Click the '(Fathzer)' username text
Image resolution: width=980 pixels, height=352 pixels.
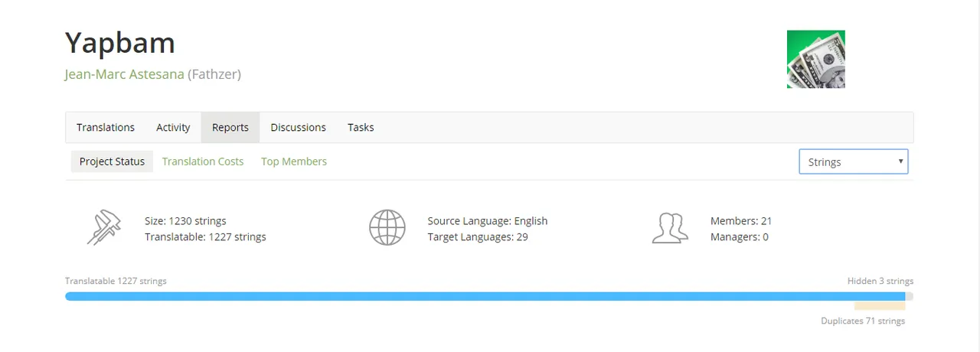coord(214,74)
